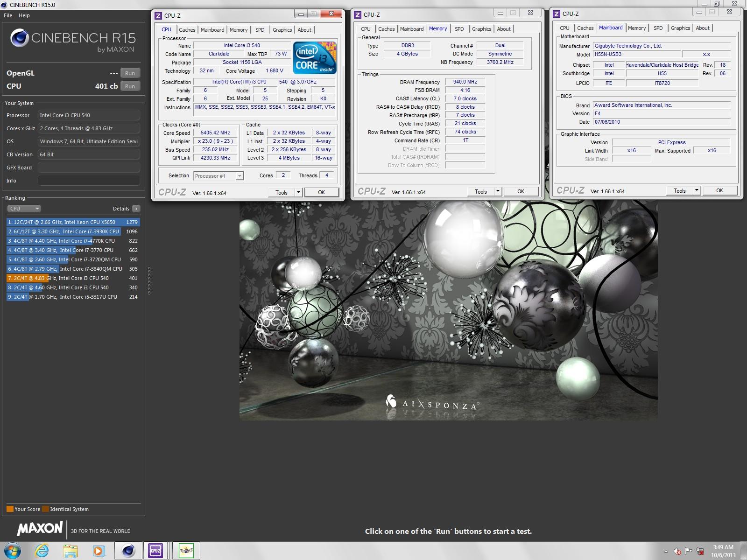Open Windows Media Player from the taskbar

click(99, 551)
